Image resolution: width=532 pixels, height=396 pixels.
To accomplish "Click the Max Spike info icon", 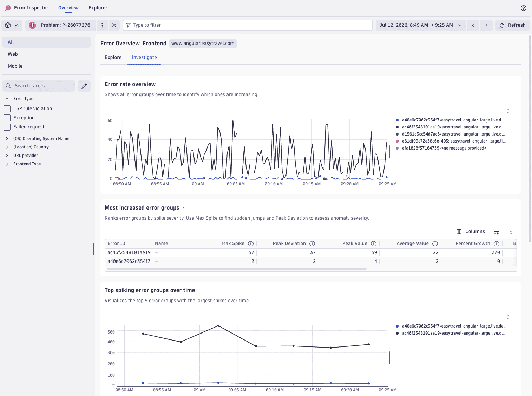I will point(251,244).
